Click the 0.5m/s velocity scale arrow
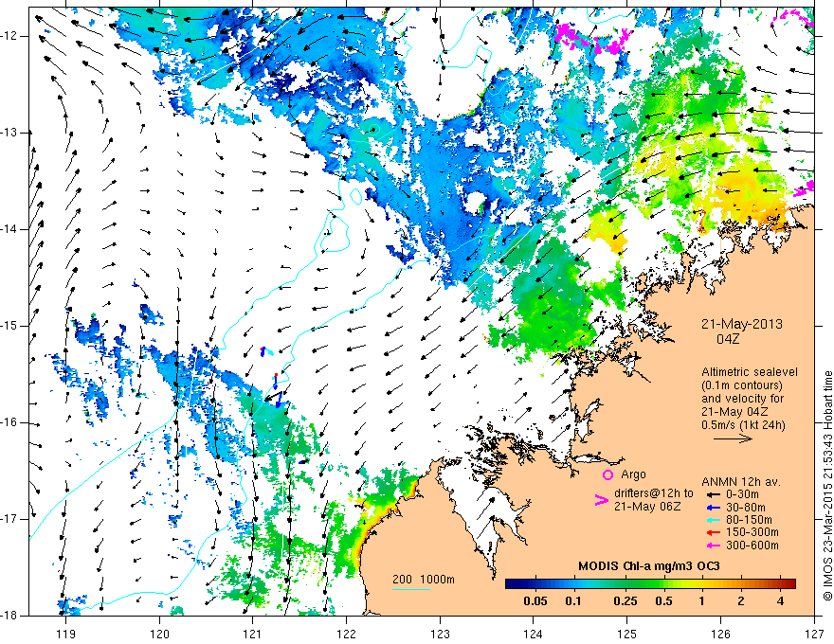Screen dimensions: 834x644 click(733, 438)
